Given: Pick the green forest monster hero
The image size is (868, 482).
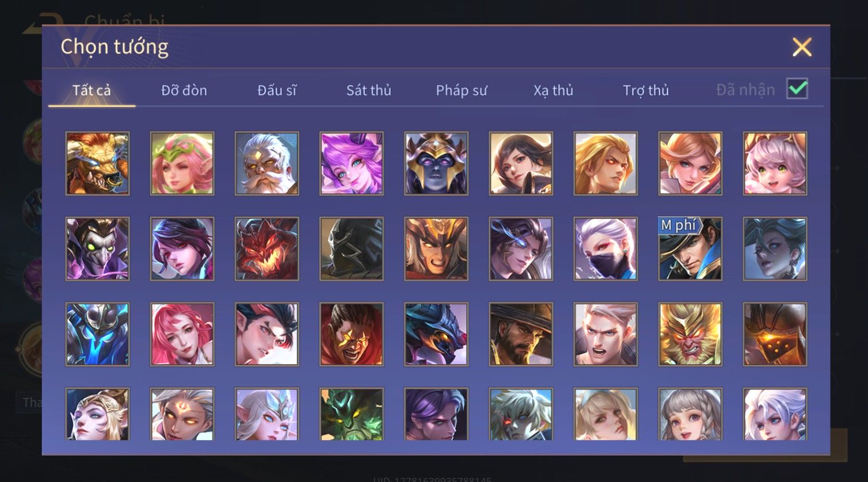Looking at the screenshot, I should (x=351, y=414).
